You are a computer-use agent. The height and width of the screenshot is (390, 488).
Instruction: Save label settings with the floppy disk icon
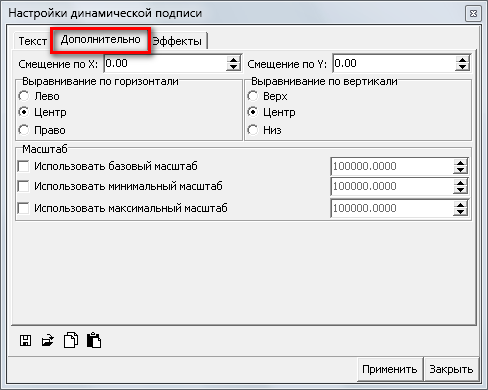click(x=26, y=341)
